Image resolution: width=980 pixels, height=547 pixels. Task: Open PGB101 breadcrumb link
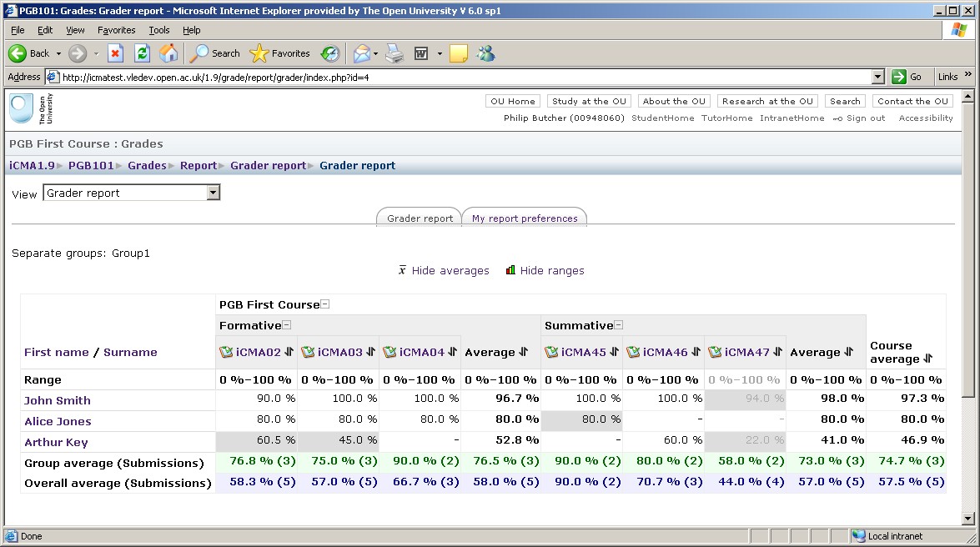click(x=91, y=166)
